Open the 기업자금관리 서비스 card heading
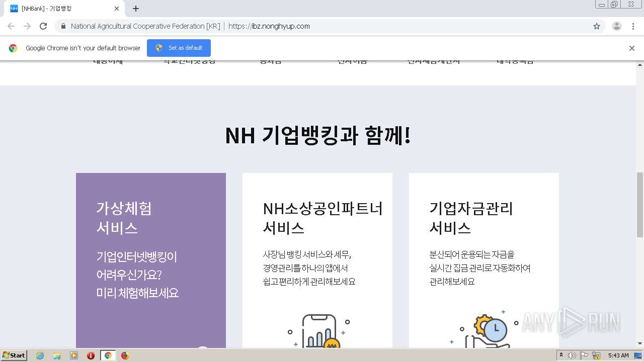Viewport: 644px width, 362px height. 471,218
